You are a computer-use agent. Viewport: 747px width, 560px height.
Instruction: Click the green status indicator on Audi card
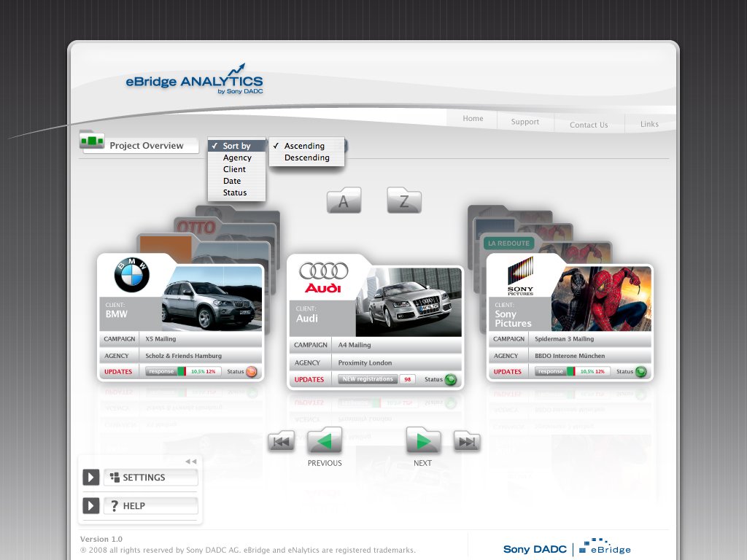point(450,379)
